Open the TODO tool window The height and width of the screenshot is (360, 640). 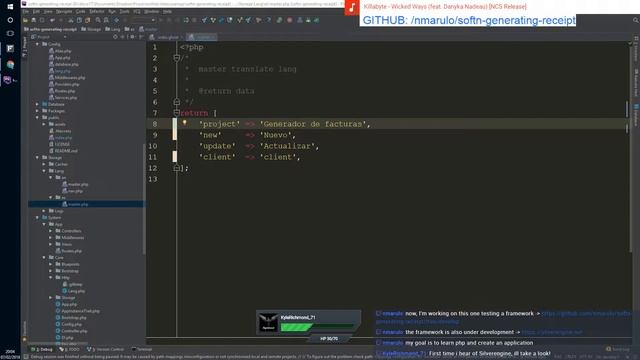[x=69, y=349]
